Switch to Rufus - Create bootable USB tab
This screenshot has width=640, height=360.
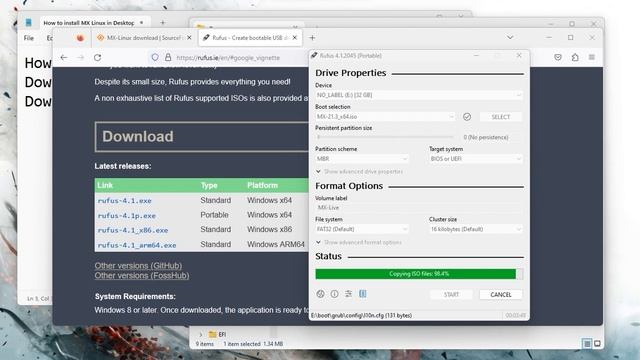coord(250,38)
